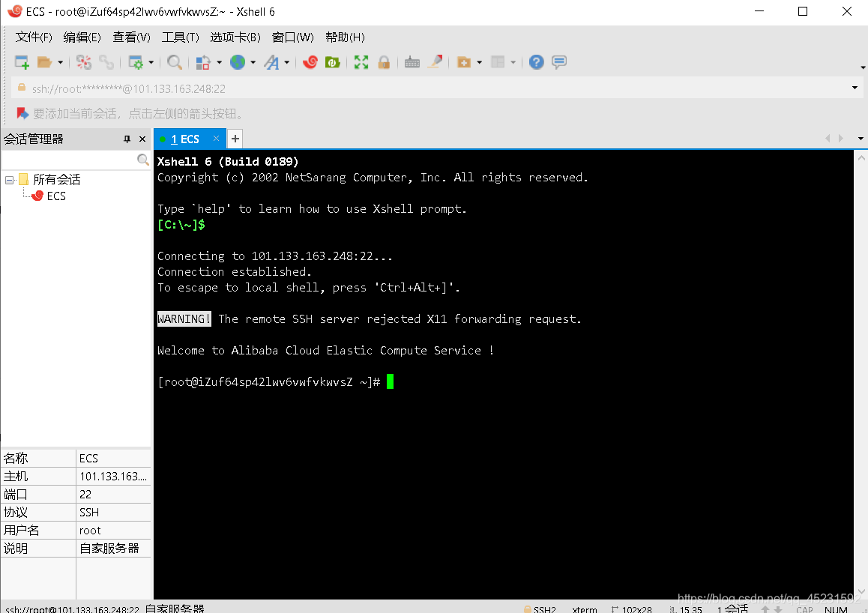Expand the dropdown beside the folder-plus icon
Viewport: 868px width, 613px height.
479,62
